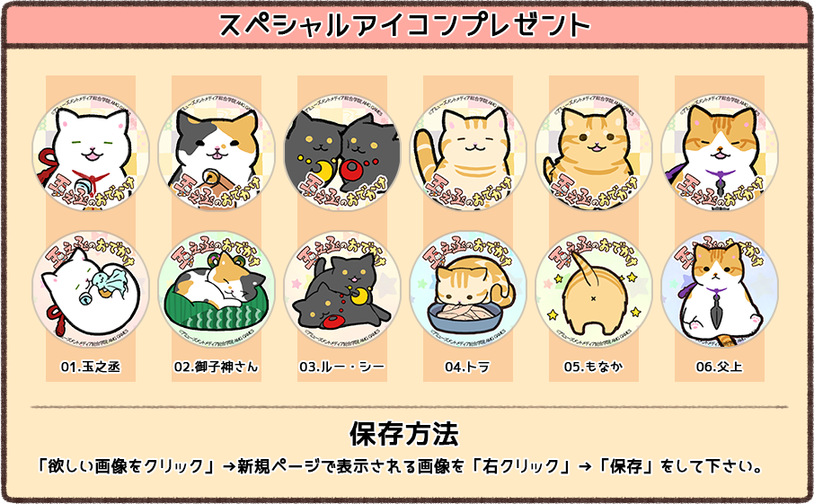
Task: Select the orange-white cat with purple collar icon
Action: tap(720, 152)
